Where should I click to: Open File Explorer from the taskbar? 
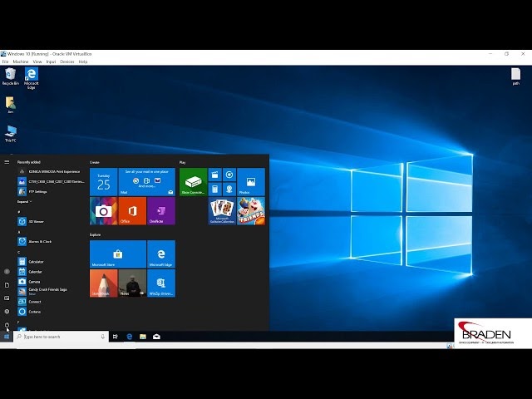143,337
